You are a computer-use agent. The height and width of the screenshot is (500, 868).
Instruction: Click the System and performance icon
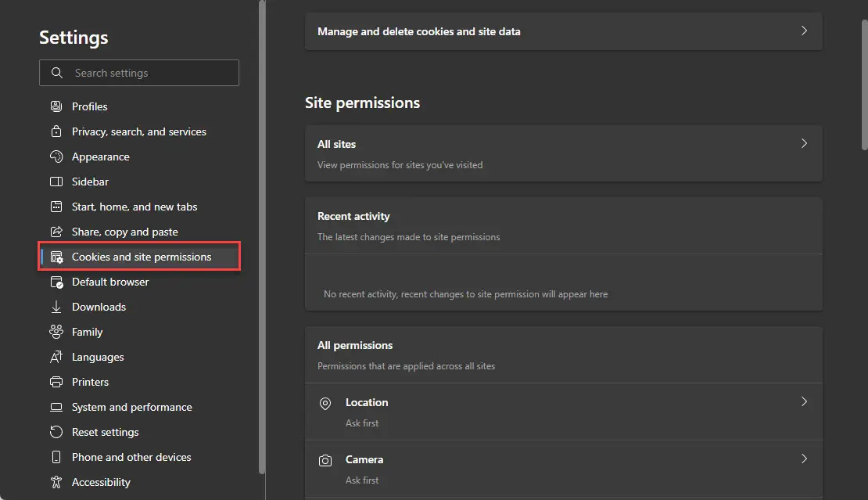[x=56, y=407]
